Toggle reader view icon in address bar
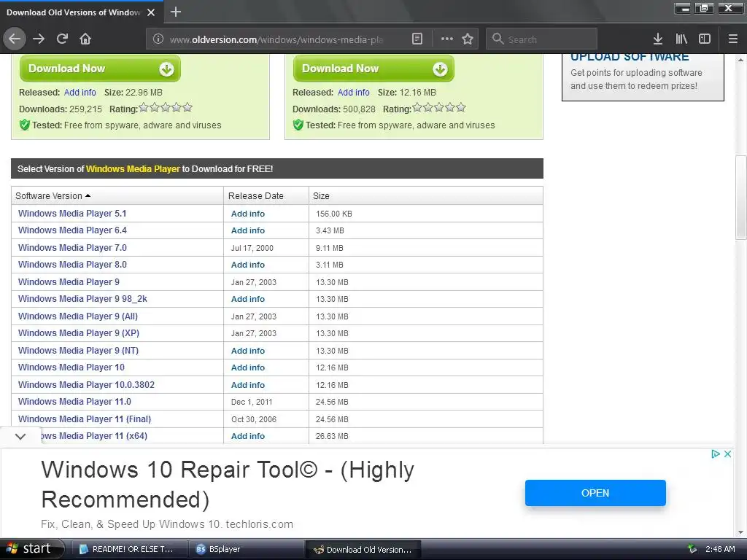This screenshot has height=560, width=747. tap(417, 39)
